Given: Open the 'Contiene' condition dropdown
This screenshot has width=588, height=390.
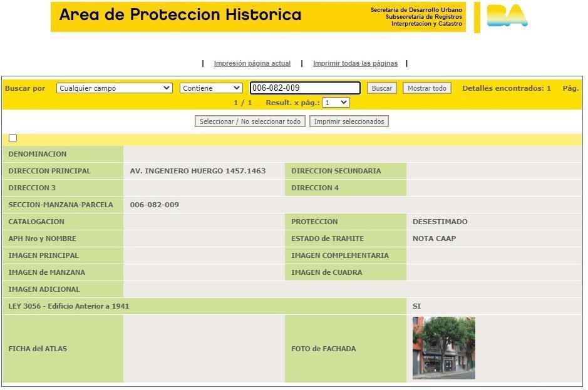Looking at the screenshot, I should (x=211, y=88).
